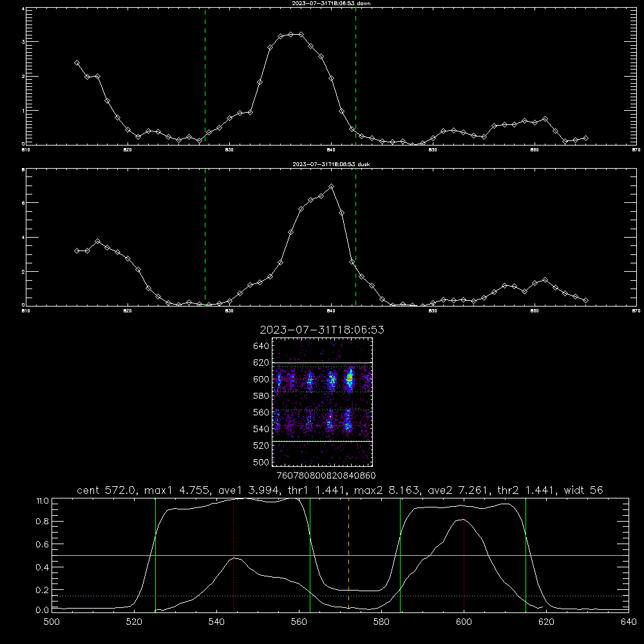Image resolution: width=644 pixels, height=644 pixels.
Task: Click the 620 label on spectral image y-axis
Action: click(261, 363)
